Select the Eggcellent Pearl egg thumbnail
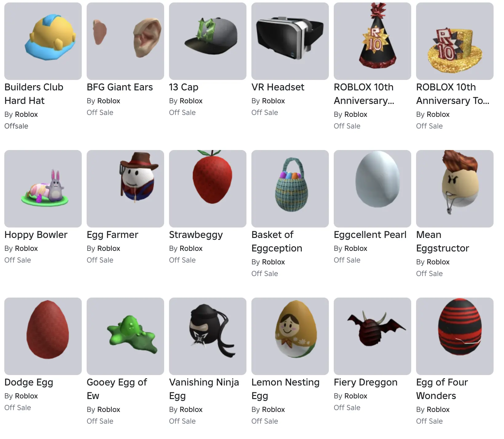504x439 pixels. tap(372, 189)
